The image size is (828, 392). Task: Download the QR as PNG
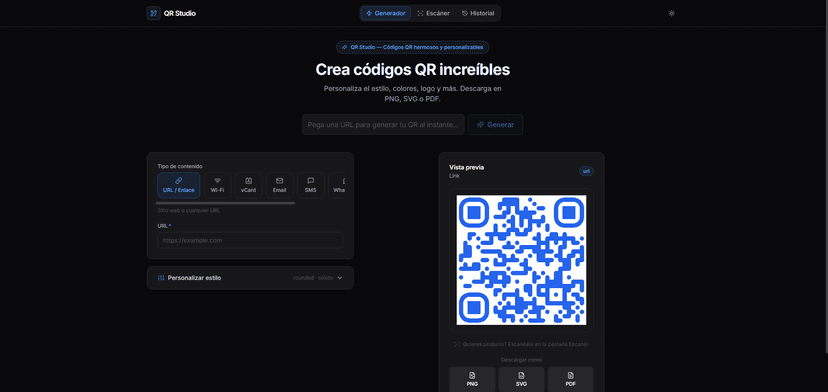pyautogui.click(x=472, y=379)
